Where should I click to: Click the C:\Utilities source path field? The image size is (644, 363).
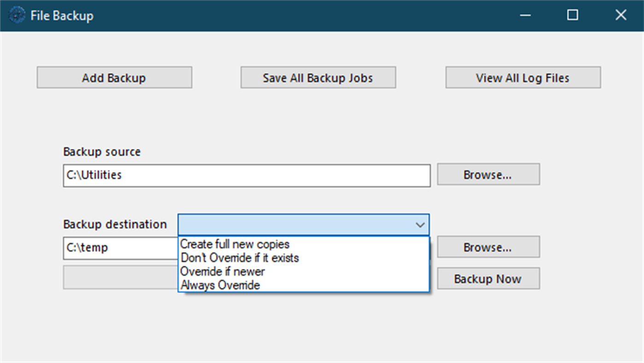[x=246, y=175]
